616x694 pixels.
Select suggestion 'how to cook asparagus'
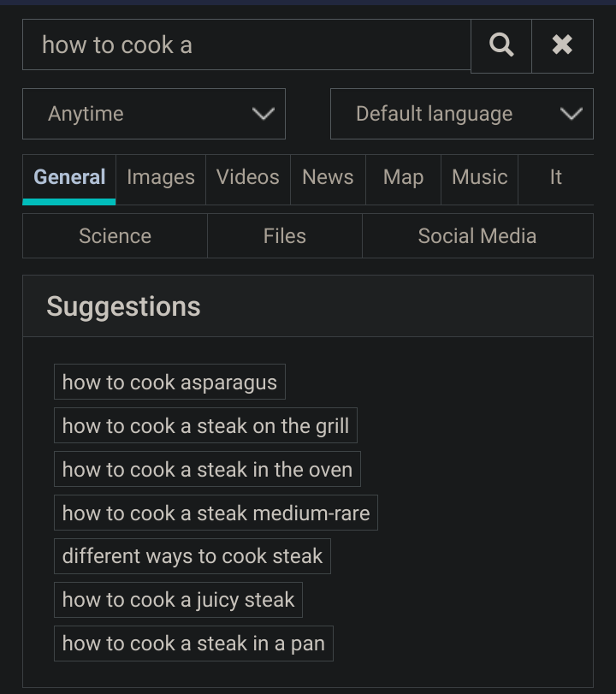coord(169,382)
